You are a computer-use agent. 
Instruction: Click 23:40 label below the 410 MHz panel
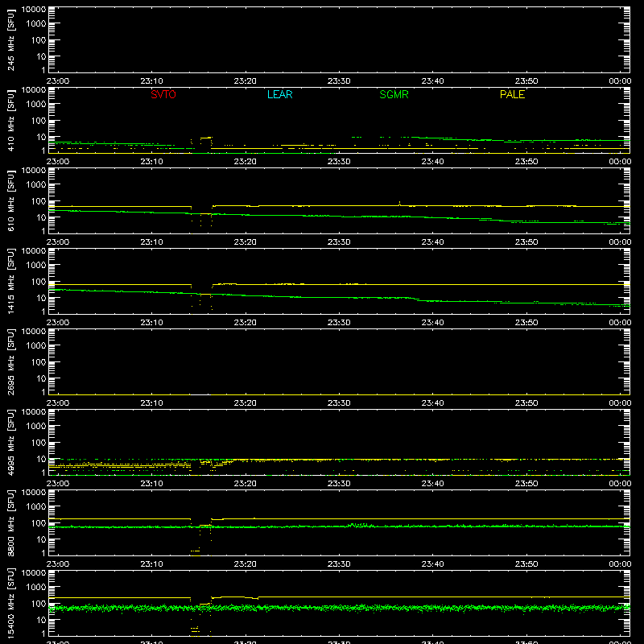pyautogui.click(x=432, y=162)
